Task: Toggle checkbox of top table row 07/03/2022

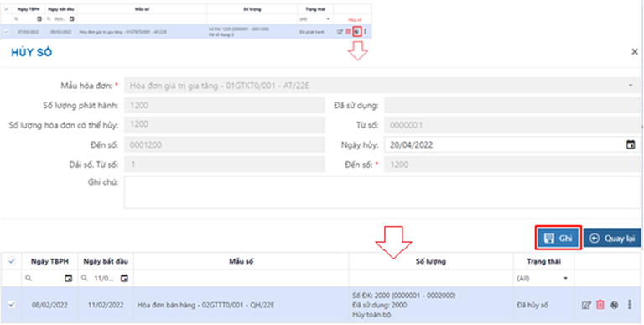Action: click(x=6, y=32)
